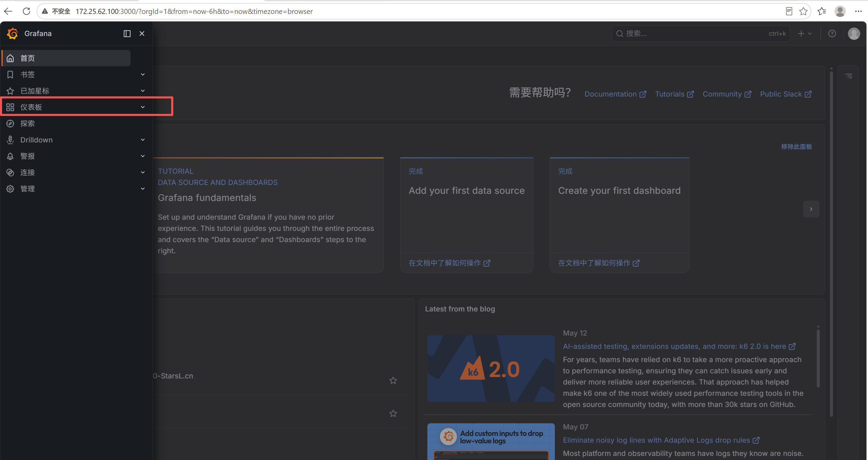Open docs link under Create your first dashboard
This screenshot has width=868, height=460.
point(598,263)
